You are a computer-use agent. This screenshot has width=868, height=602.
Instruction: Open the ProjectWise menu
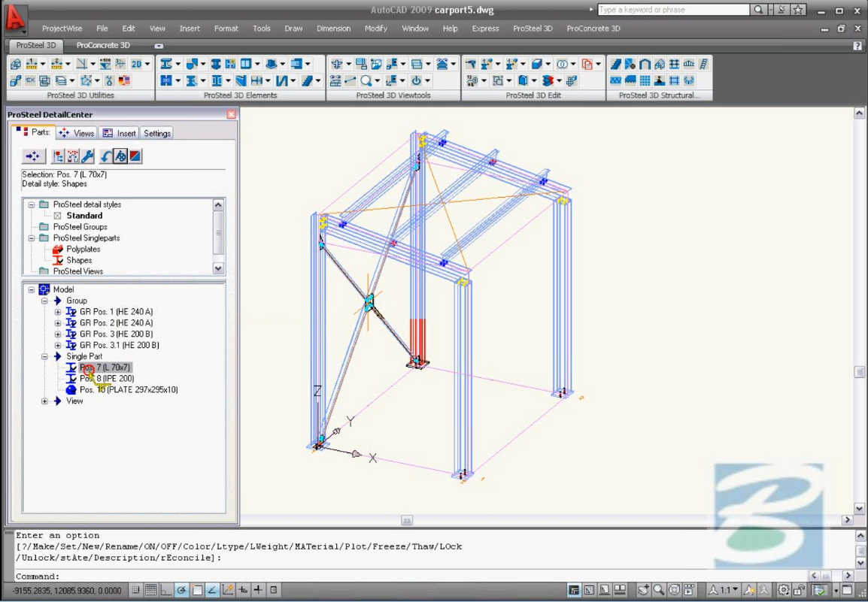coord(62,29)
